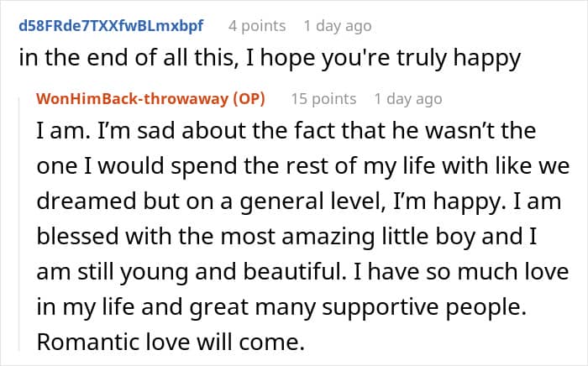Click the line "in my life and great many"
This screenshot has width=588, height=366.
coord(281,307)
